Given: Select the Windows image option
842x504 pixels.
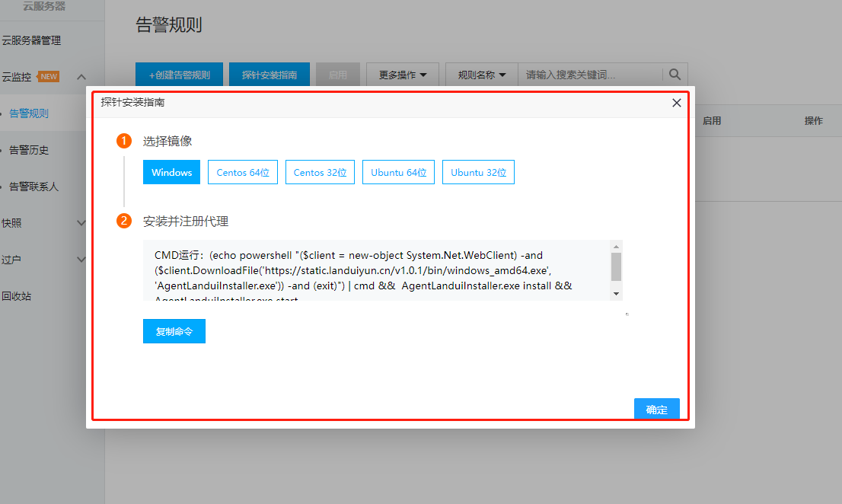Looking at the screenshot, I should click(x=171, y=172).
